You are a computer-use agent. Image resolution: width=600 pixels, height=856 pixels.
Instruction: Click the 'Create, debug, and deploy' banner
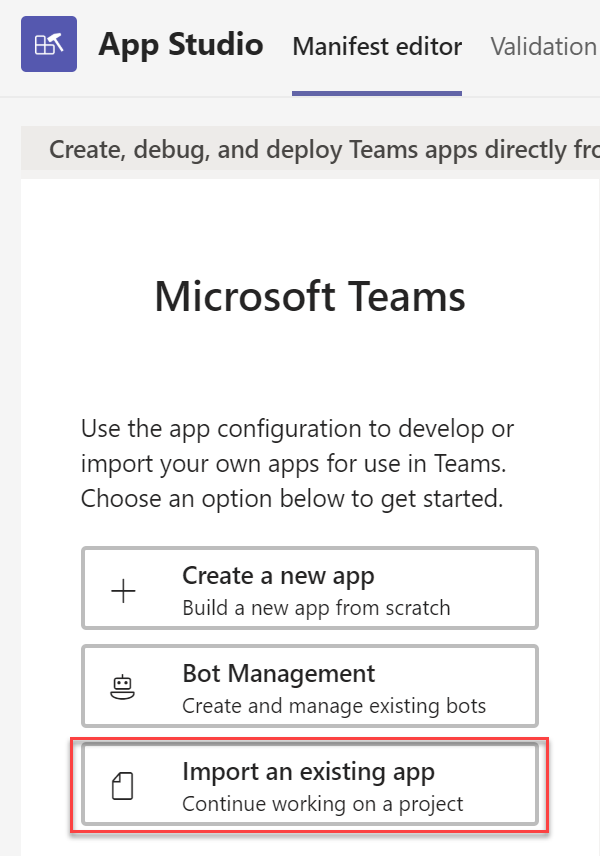coord(320,149)
